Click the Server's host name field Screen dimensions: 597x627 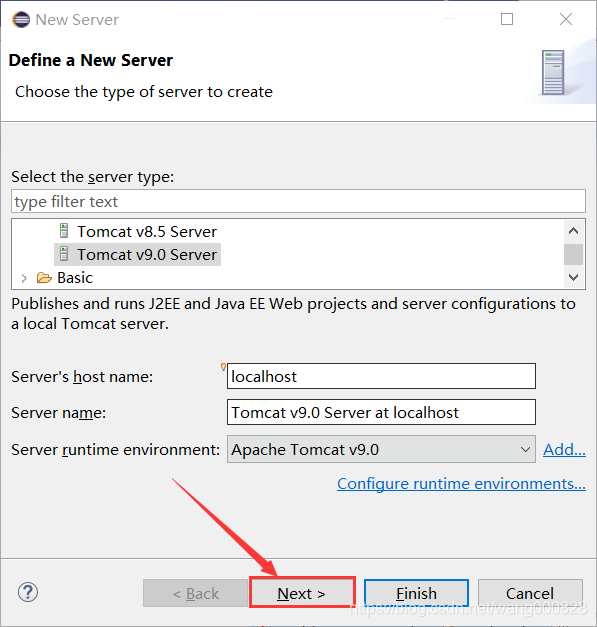tap(381, 376)
